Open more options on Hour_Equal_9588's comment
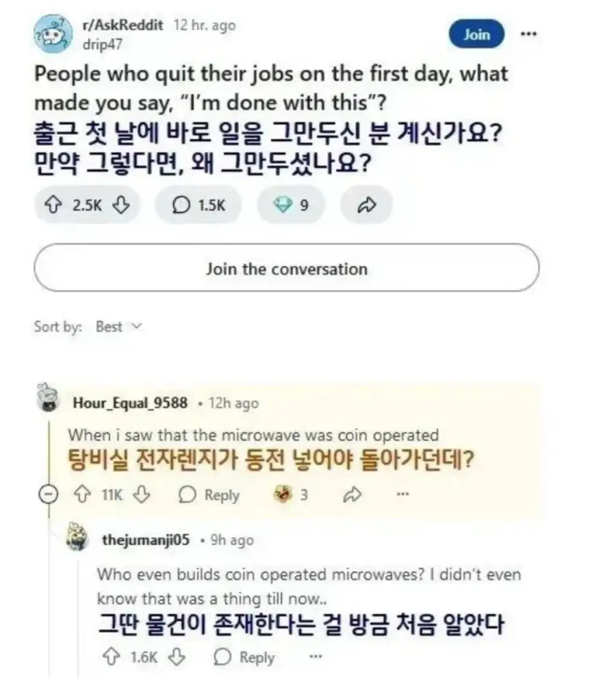This screenshot has width=616, height=687. (402, 495)
